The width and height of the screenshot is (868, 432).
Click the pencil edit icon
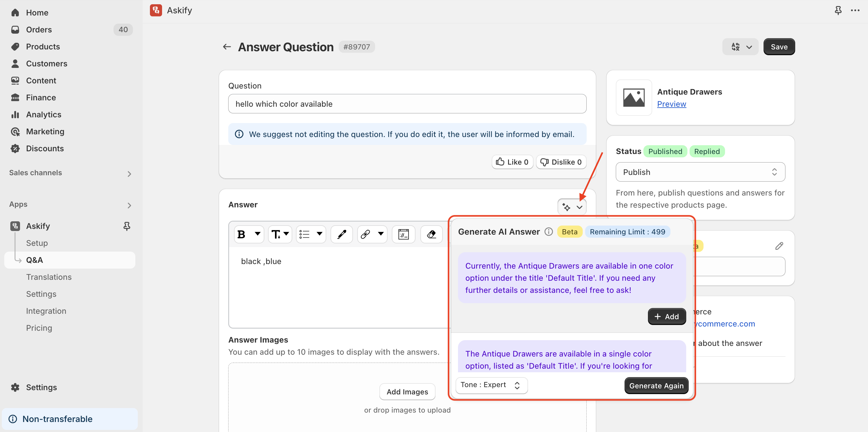pos(779,246)
